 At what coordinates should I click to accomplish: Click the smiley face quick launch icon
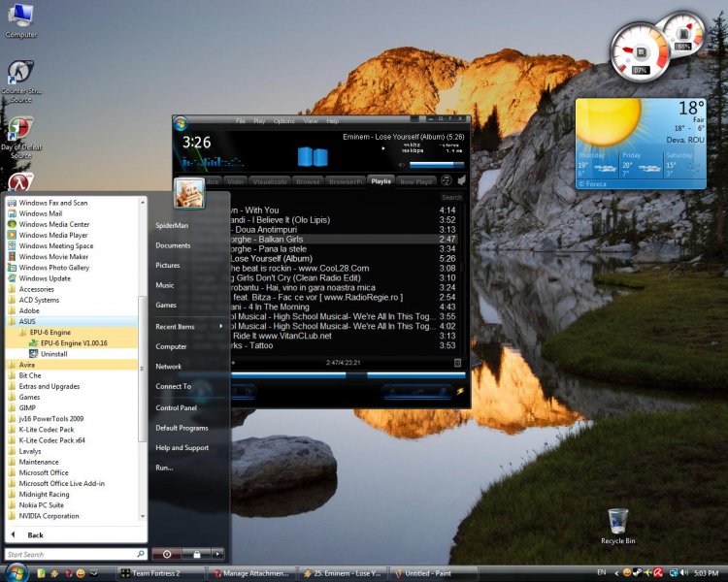coord(81,573)
